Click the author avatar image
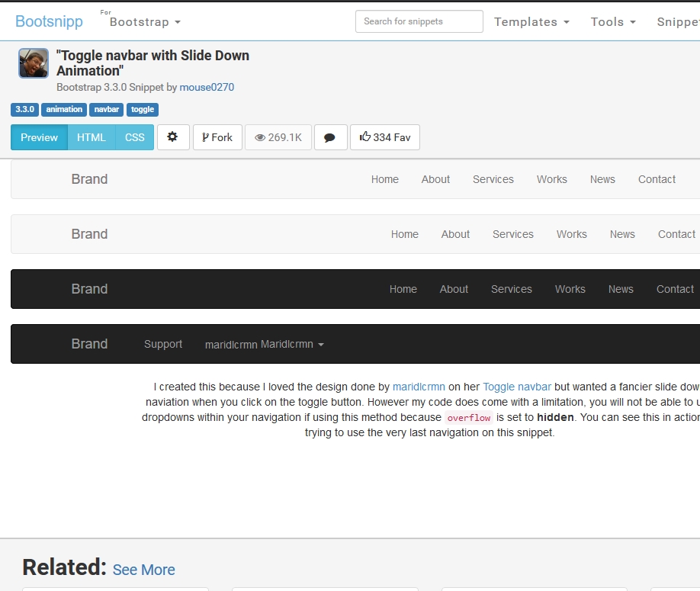Image resolution: width=700 pixels, height=591 pixels. [34, 63]
